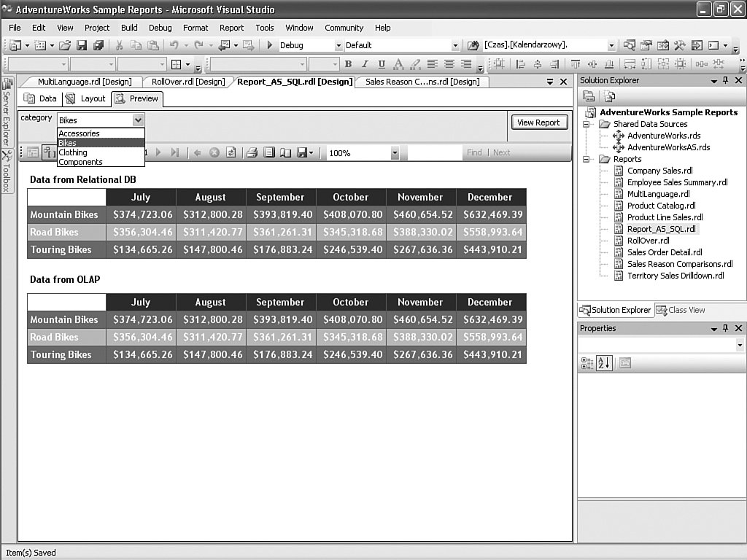Open Property Pages icon in Properties panel
747x560 pixels.
[625, 363]
